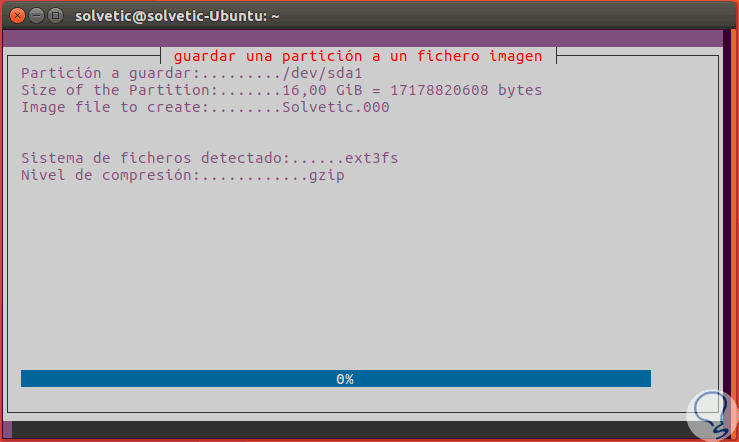Click the detected filesystem ext3fs value
Image resolution: width=739 pixels, height=442 pixels.
coord(371,158)
